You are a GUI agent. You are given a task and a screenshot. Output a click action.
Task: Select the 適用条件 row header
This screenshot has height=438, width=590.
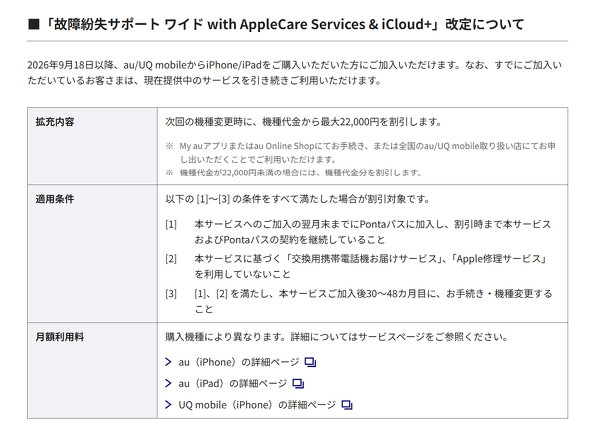click(93, 254)
